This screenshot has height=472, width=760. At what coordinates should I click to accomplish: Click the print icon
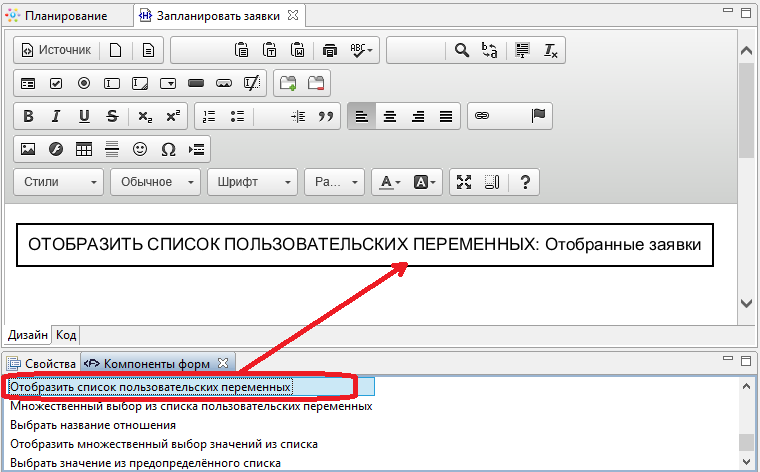(331, 50)
